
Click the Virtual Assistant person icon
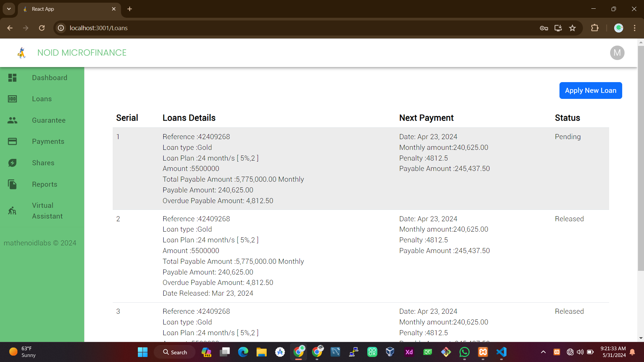point(12,211)
